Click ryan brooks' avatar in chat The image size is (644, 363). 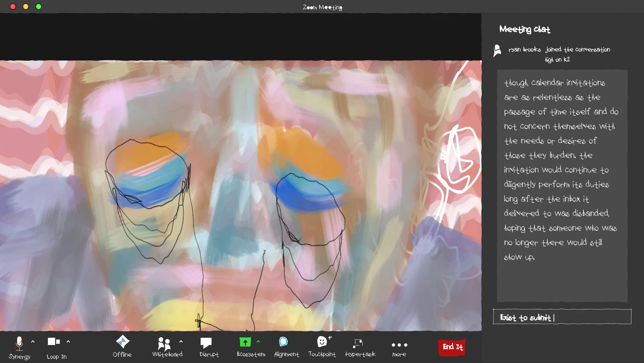pyautogui.click(x=497, y=50)
